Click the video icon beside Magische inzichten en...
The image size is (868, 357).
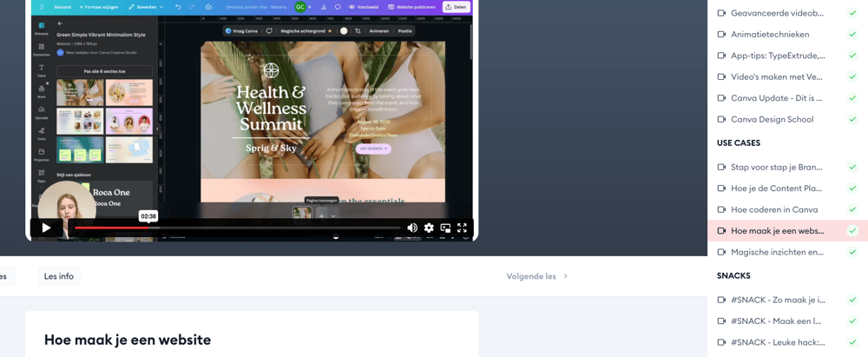(x=721, y=252)
